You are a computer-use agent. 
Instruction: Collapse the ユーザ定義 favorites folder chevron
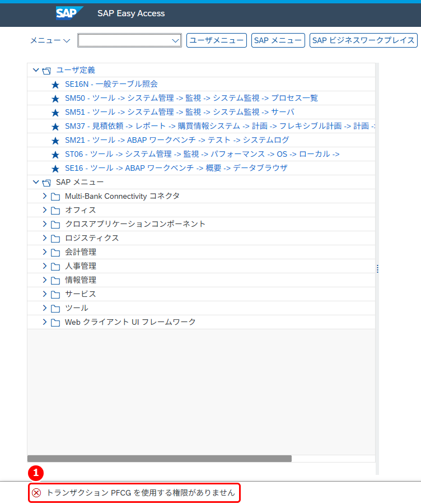[x=36, y=70]
